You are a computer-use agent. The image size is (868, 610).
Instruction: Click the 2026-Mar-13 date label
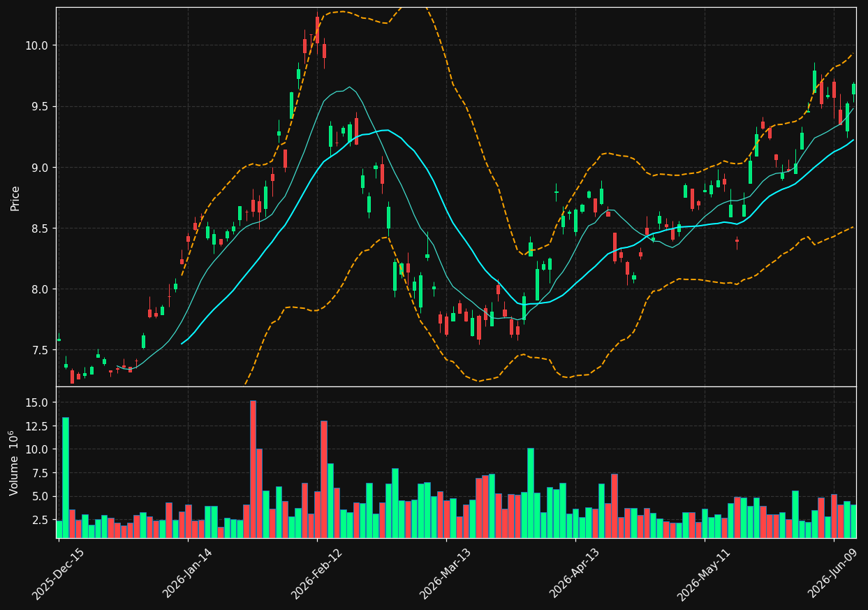(x=446, y=574)
